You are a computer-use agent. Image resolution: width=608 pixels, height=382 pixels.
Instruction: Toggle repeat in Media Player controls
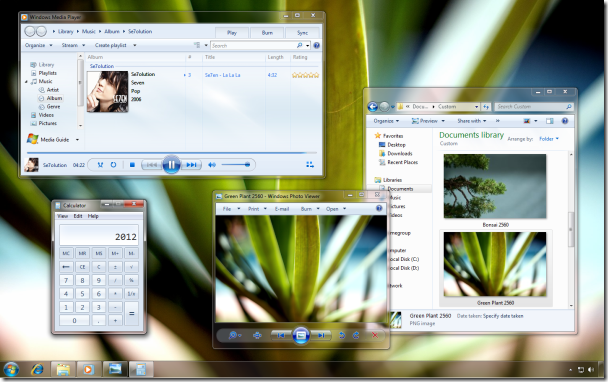113,165
